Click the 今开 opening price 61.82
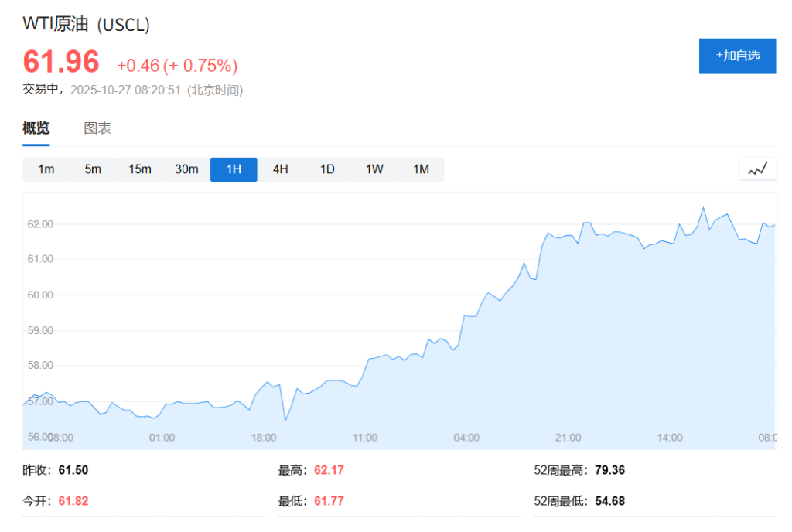This screenshot has width=792, height=532. [73, 501]
